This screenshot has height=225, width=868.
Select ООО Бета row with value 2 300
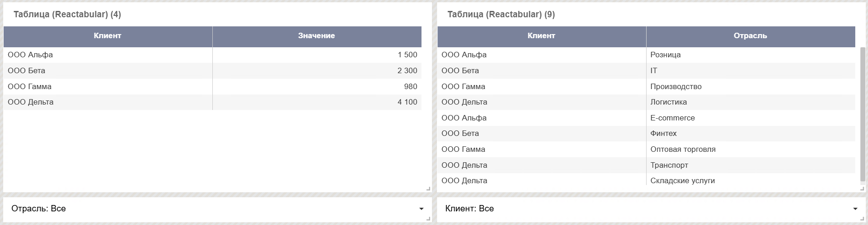212,71
